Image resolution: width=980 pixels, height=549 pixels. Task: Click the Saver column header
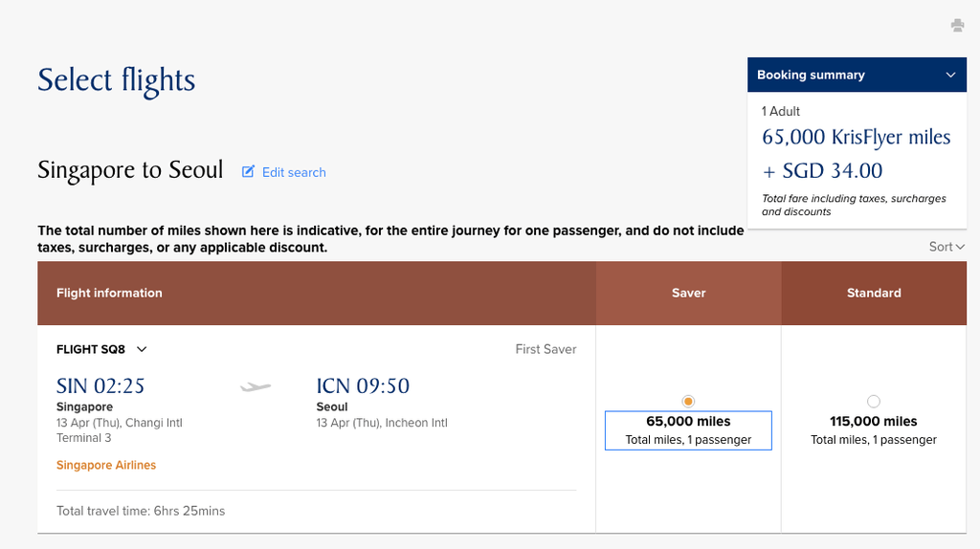click(688, 293)
